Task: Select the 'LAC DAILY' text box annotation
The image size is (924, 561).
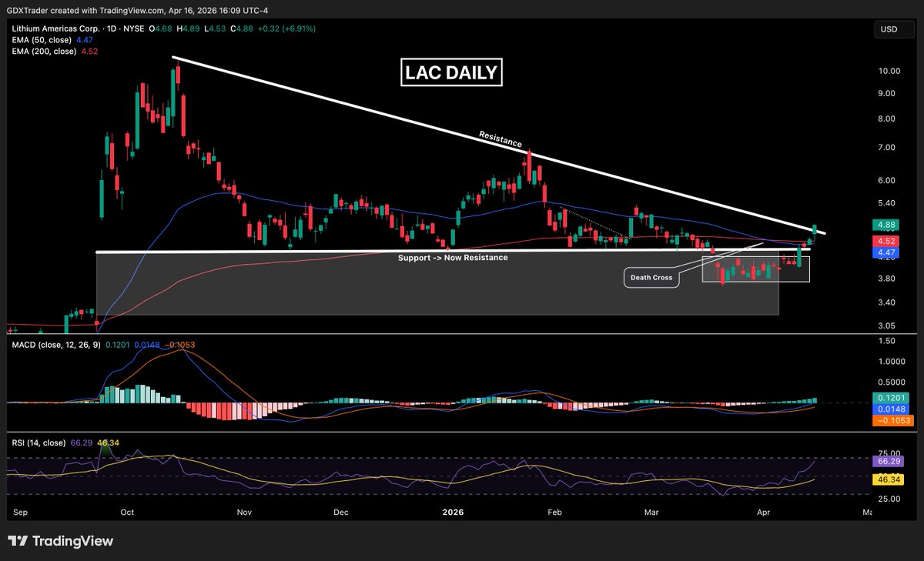Action: coord(452,74)
